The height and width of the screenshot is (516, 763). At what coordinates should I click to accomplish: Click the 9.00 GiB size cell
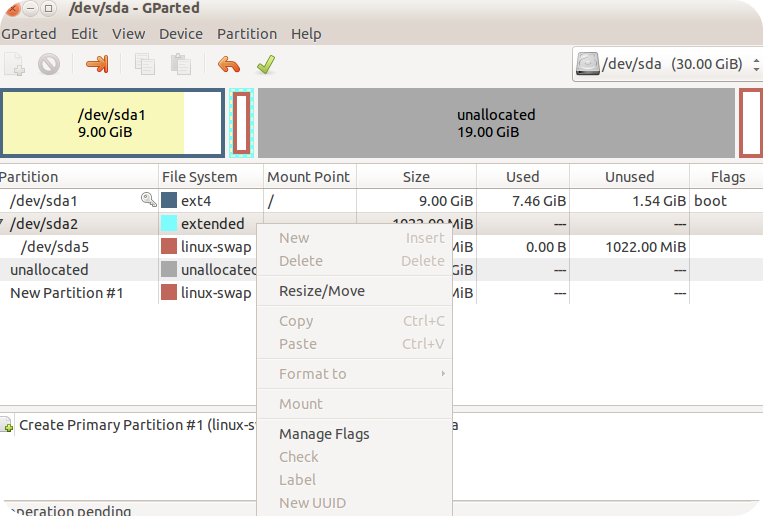click(x=446, y=201)
